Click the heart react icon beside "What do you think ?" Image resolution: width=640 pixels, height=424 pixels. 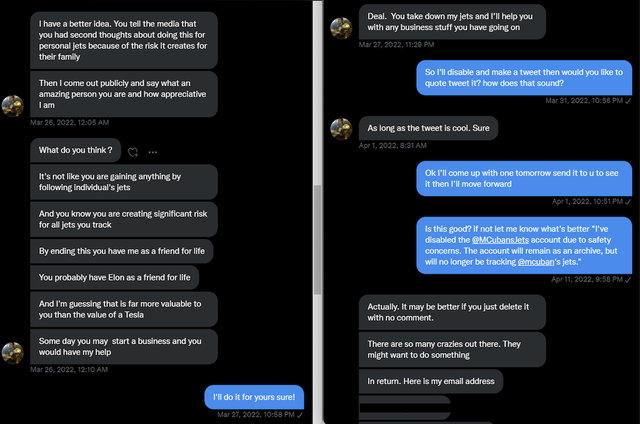(x=132, y=152)
